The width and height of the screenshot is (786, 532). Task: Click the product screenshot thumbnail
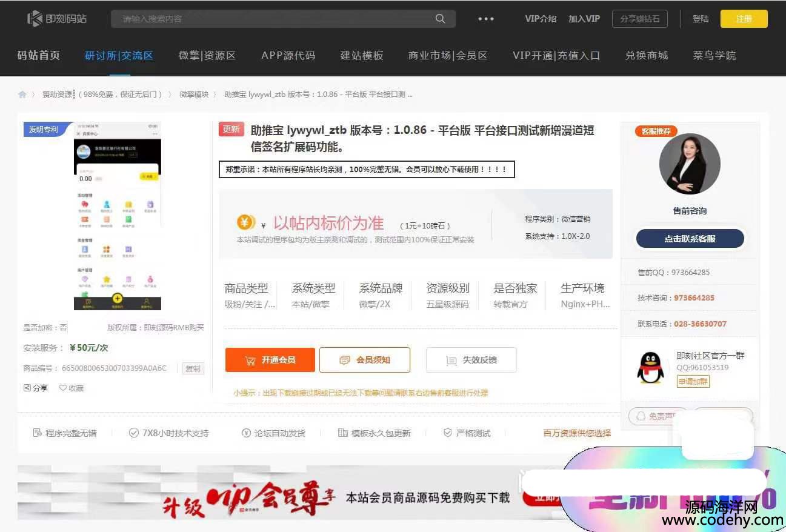click(x=118, y=216)
